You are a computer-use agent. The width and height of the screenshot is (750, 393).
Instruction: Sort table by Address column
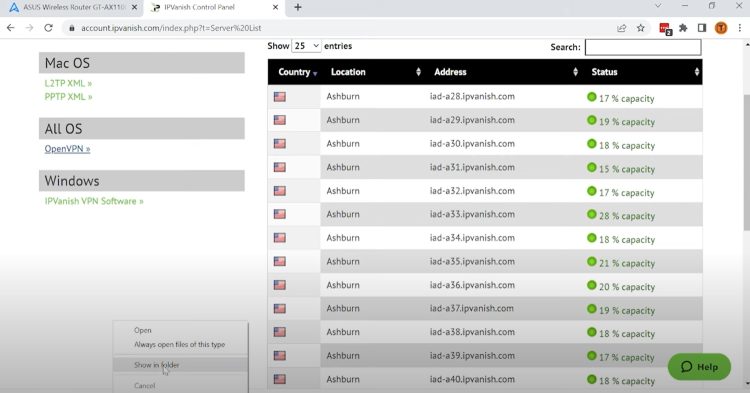coord(502,72)
